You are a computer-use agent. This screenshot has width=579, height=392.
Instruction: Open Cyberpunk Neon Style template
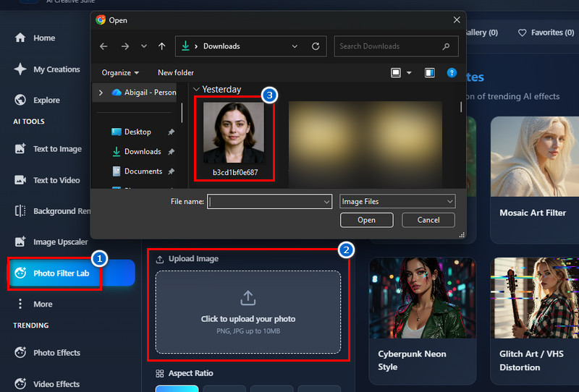coord(423,321)
